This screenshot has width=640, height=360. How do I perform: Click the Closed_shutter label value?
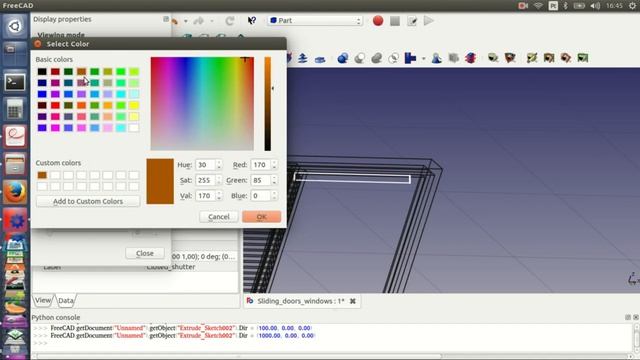(171, 267)
